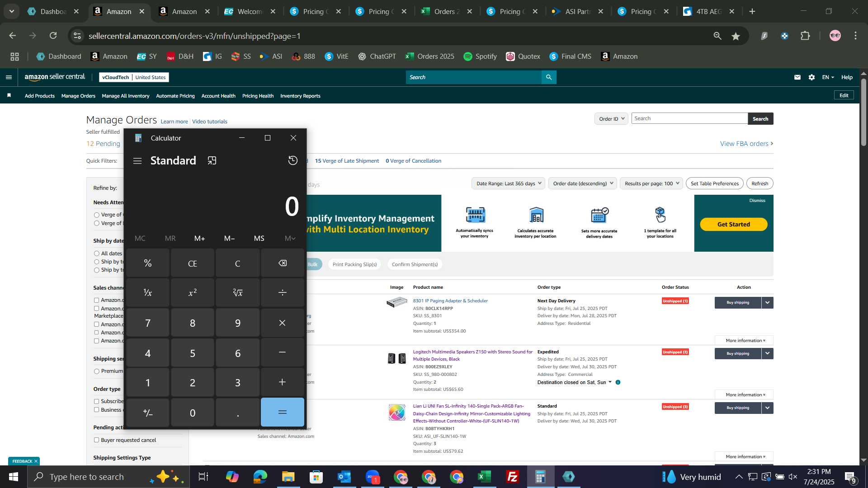Expand Buy shipping arrow for Logitech Speakers order
This screenshot has width=868, height=488.
(x=768, y=354)
